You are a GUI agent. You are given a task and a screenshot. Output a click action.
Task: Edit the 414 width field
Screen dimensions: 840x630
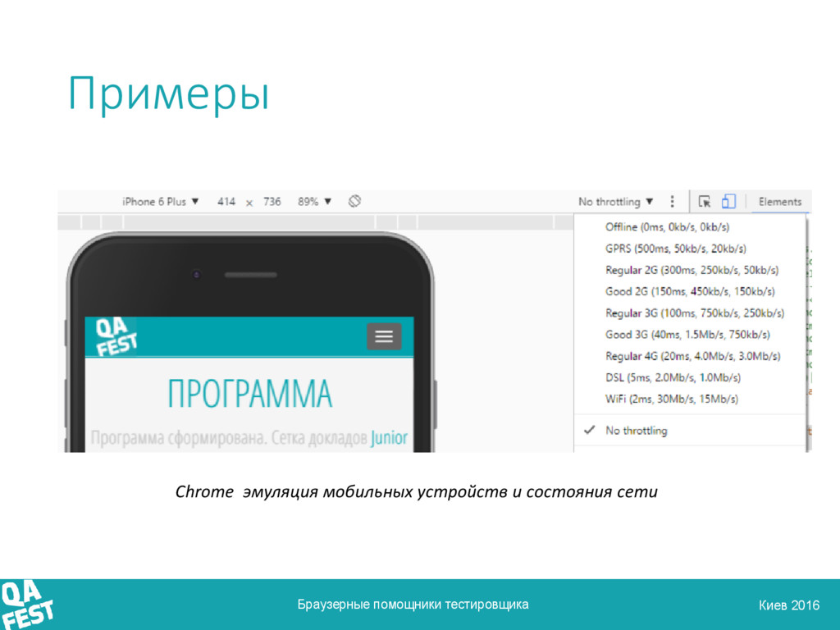pyautogui.click(x=226, y=202)
